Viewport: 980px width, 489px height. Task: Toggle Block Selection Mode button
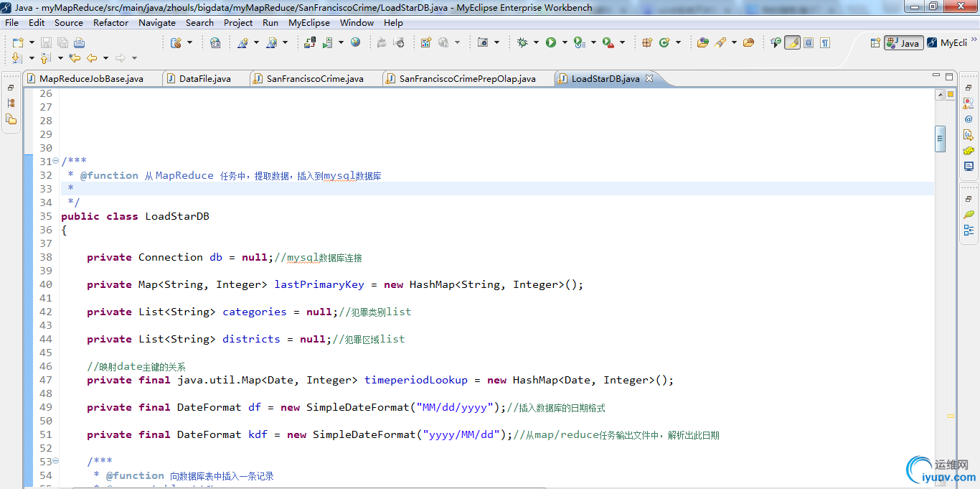[809, 43]
